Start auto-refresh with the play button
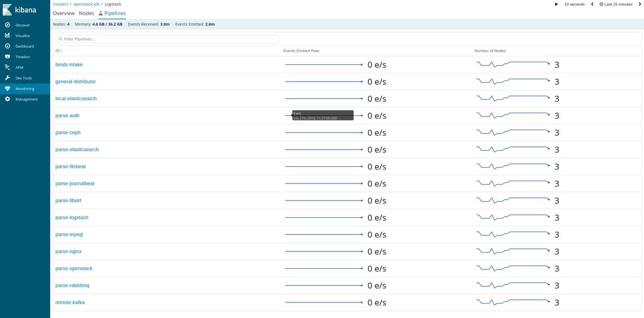644x318 pixels. (x=556, y=4)
